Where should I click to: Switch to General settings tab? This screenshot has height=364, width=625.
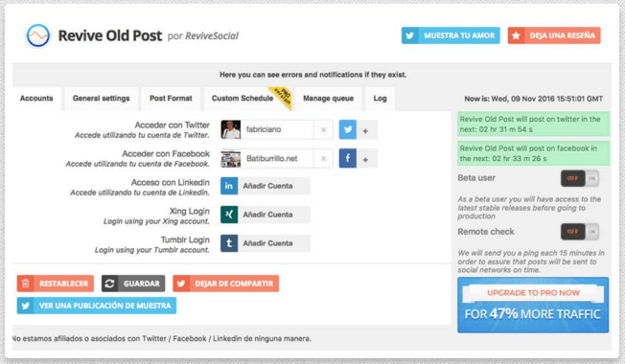click(102, 99)
